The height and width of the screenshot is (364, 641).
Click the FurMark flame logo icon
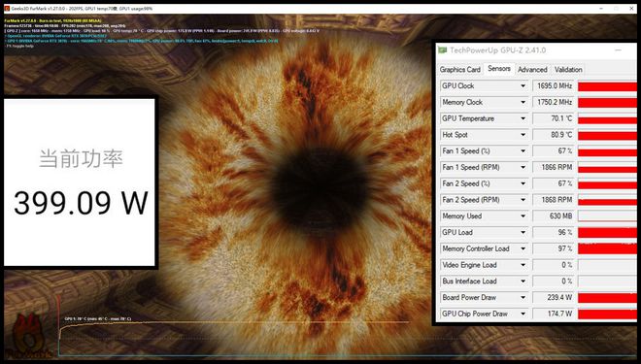point(28,336)
